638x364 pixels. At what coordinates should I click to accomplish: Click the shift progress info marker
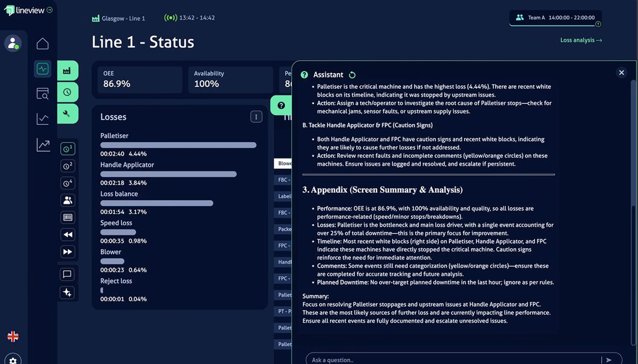[x=598, y=24]
